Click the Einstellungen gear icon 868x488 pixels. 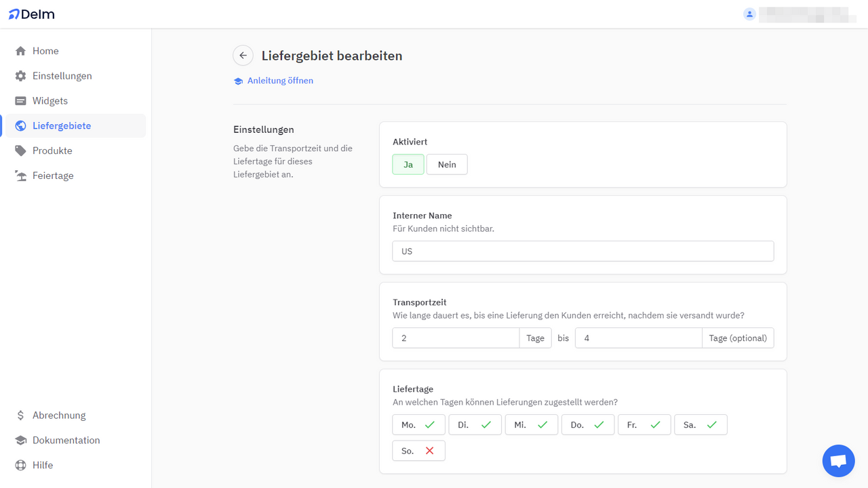click(20, 76)
